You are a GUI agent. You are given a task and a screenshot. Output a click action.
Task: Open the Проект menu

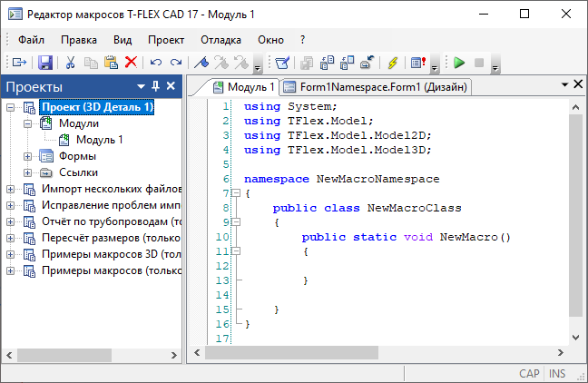click(166, 40)
